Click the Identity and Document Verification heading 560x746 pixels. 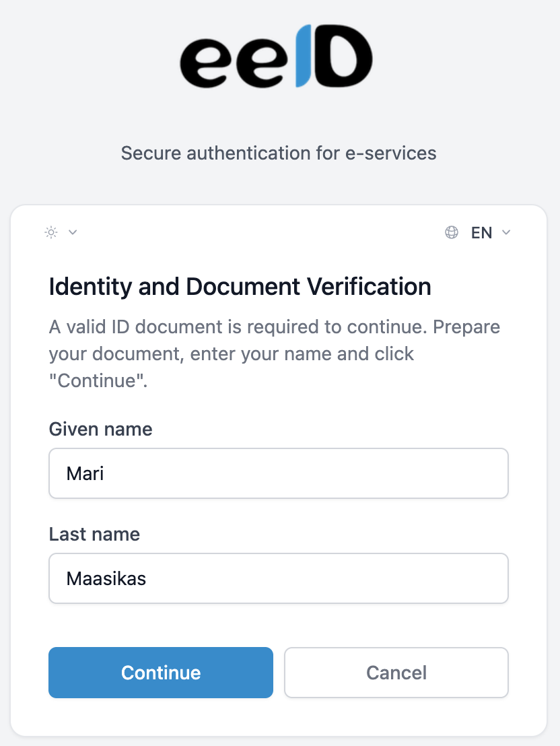[x=240, y=287]
